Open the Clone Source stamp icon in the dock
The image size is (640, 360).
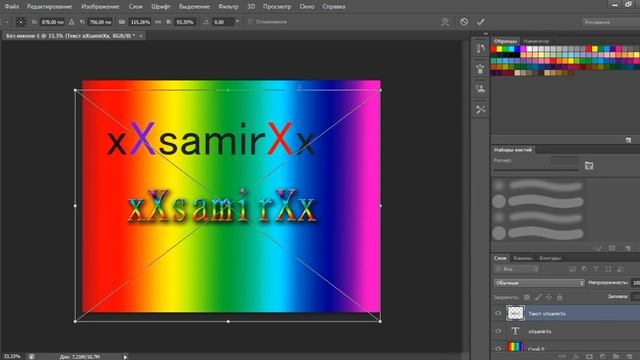(x=480, y=89)
